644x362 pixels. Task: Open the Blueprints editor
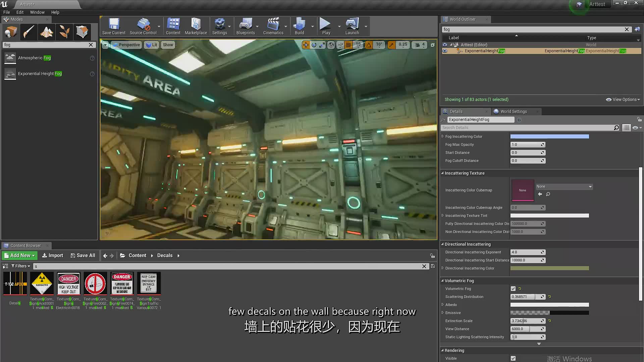[x=246, y=26]
